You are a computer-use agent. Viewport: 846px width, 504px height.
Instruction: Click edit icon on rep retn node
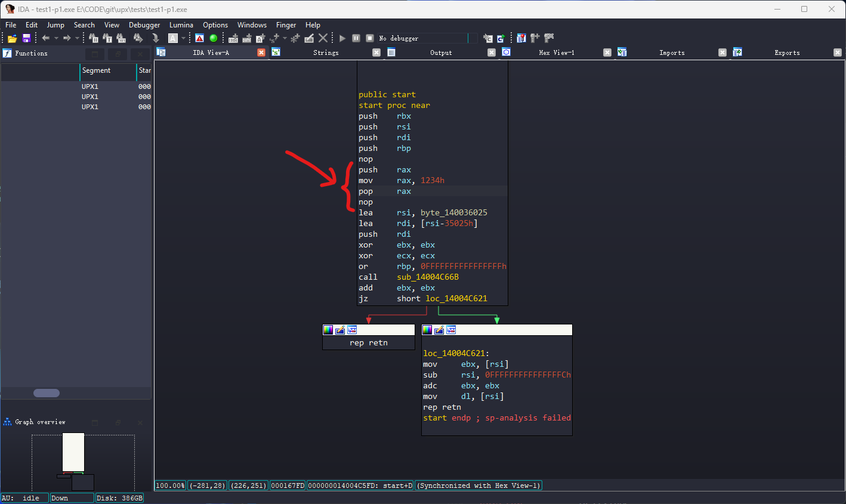pyautogui.click(x=340, y=330)
